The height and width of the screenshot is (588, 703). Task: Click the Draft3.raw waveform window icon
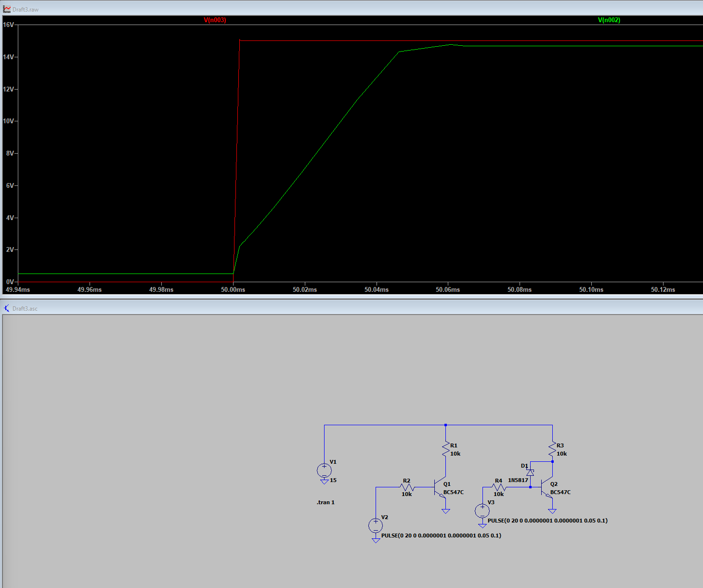point(7,9)
